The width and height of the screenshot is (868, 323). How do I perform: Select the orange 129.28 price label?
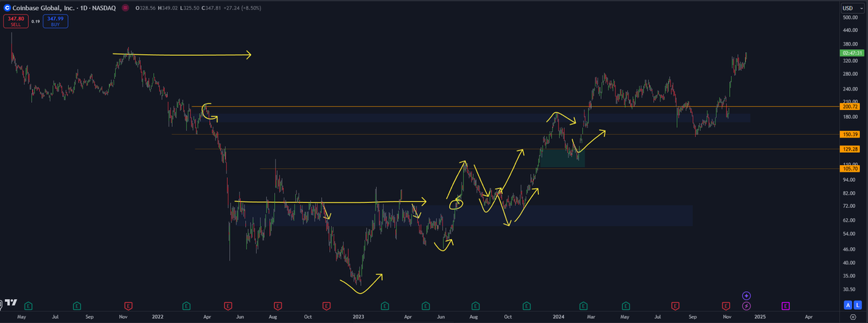pyautogui.click(x=850, y=149)
